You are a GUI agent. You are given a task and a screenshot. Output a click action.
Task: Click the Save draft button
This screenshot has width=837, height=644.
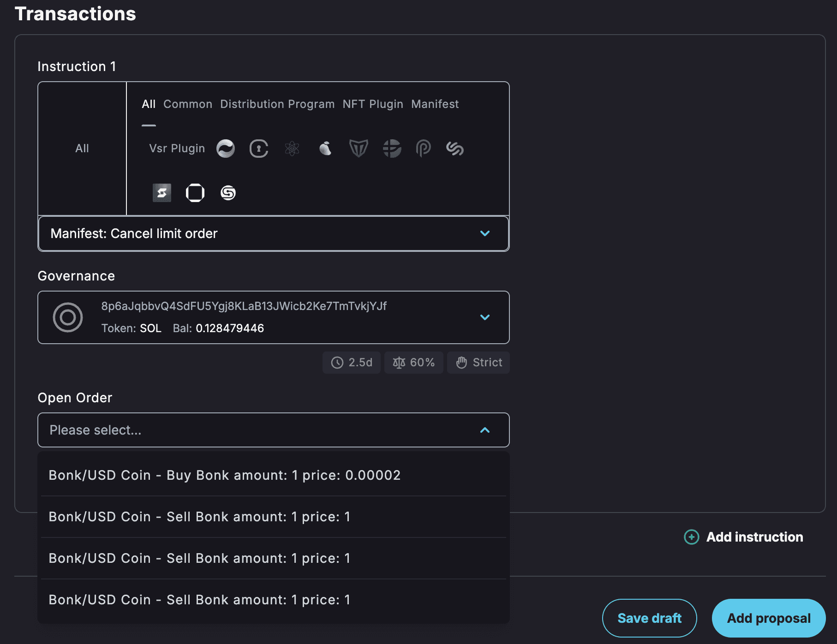click(x=649, y=618)
